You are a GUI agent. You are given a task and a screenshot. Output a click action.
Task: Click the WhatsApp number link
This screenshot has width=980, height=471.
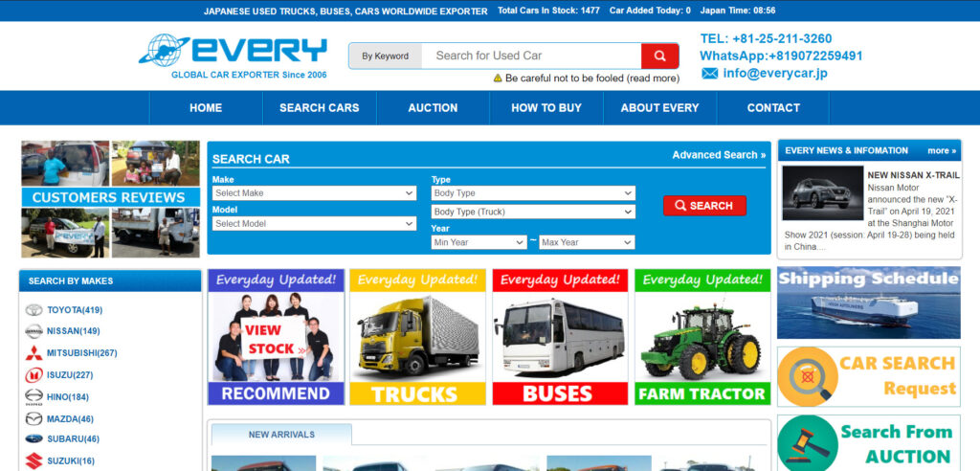click(781, 56)
